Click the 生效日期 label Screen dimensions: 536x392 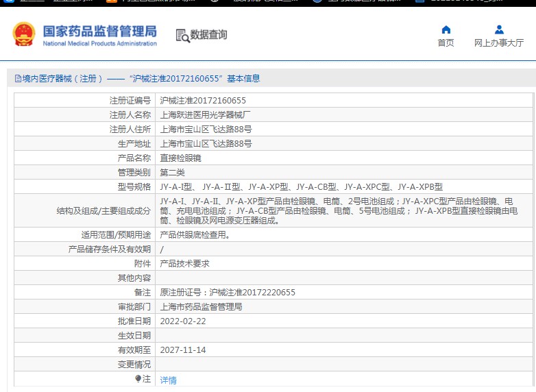tap(134, 336)
